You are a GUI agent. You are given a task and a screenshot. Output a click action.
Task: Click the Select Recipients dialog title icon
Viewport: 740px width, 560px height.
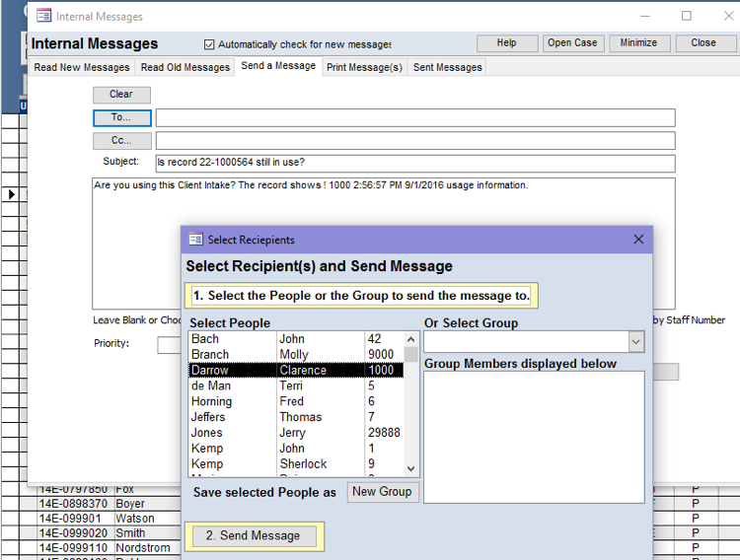(x=195, y=240)
